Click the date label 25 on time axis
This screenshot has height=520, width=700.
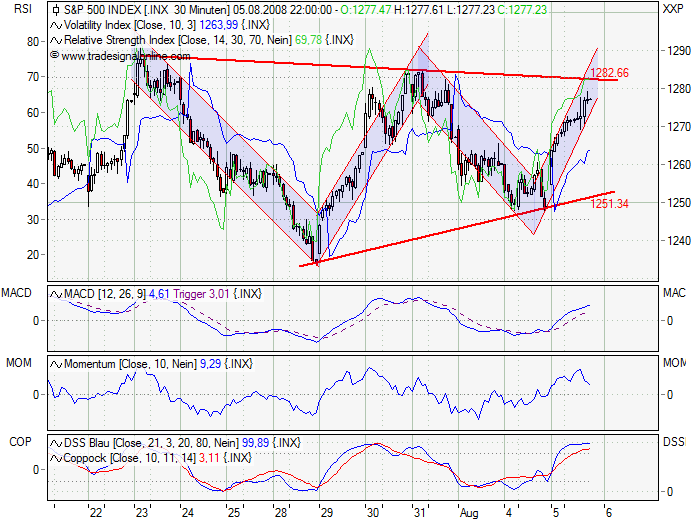click(x=234, y=512)
